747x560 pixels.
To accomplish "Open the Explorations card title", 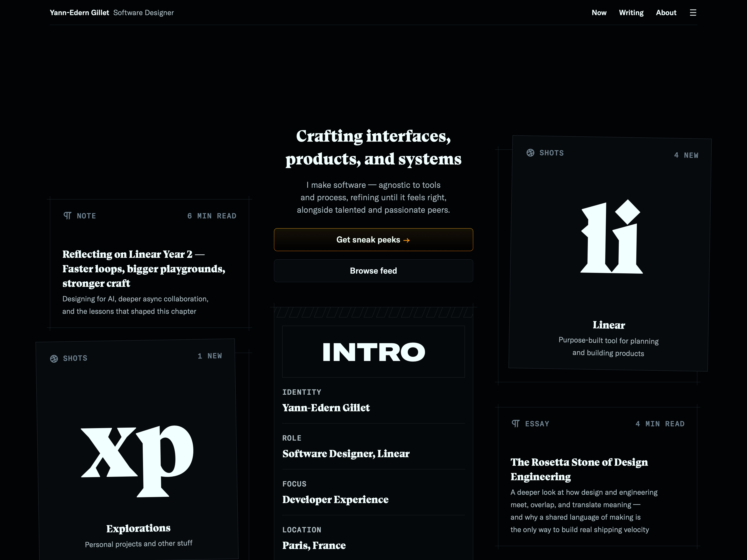I will tap(139, 528).
